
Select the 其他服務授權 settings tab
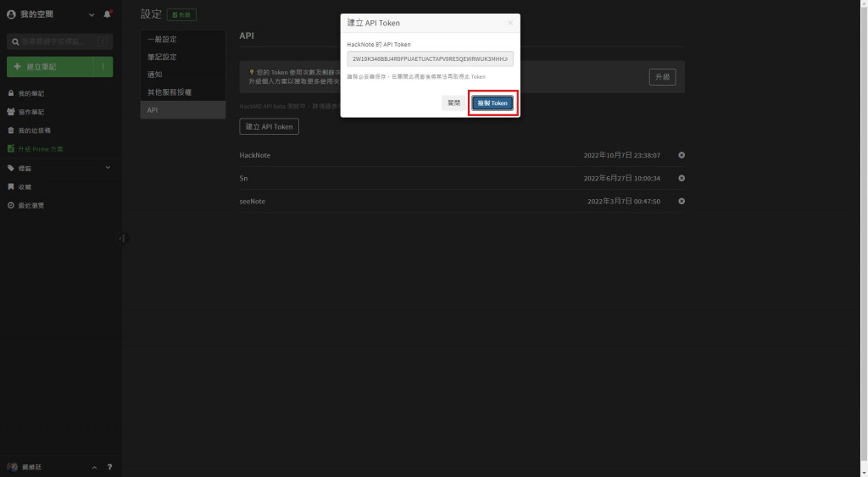(183, 92)
